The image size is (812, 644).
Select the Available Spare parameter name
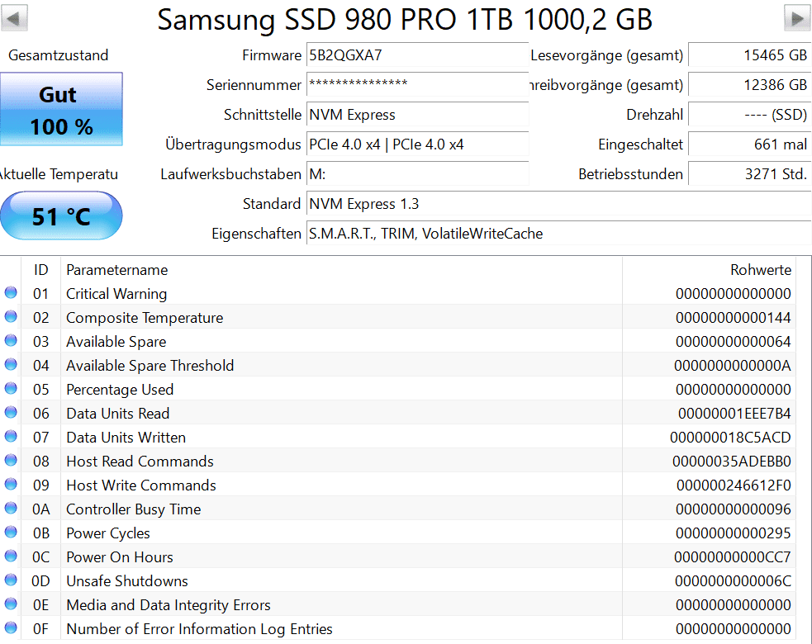(x=116, y=342)
